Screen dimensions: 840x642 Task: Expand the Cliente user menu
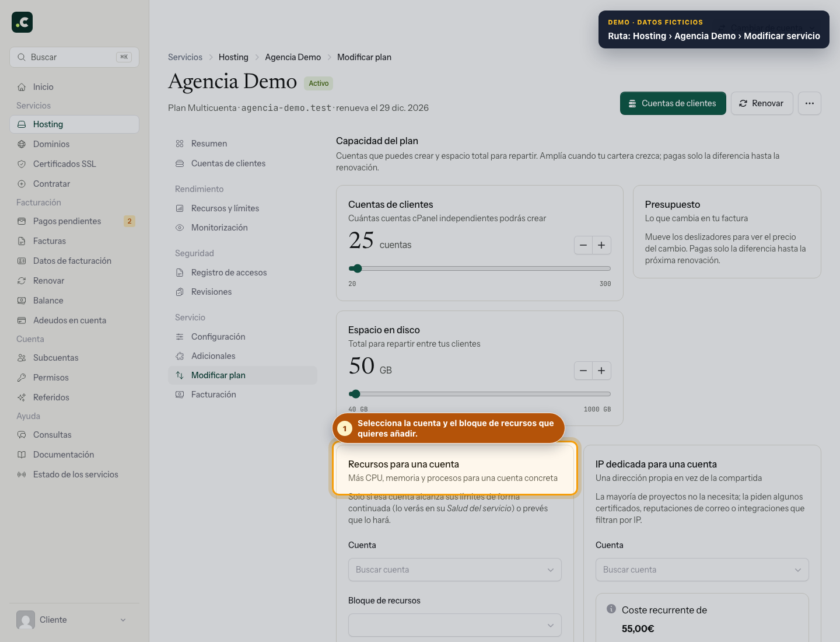[74, 620]
